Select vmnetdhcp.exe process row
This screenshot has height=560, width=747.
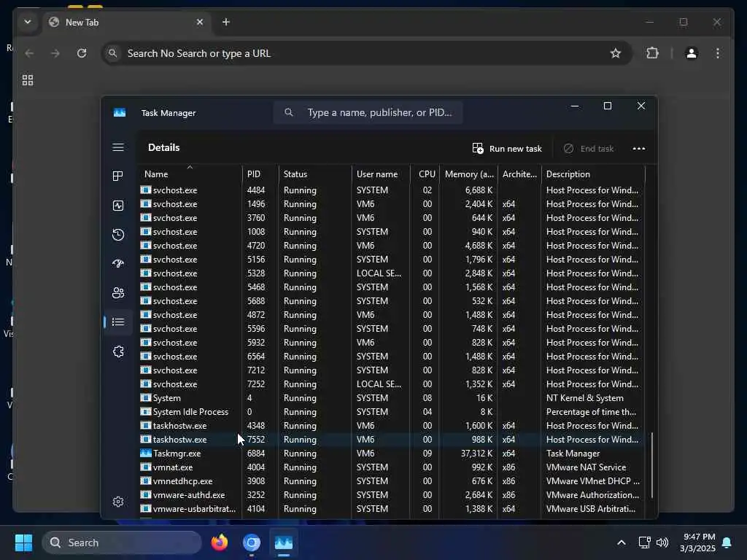(x=392, y=481)
